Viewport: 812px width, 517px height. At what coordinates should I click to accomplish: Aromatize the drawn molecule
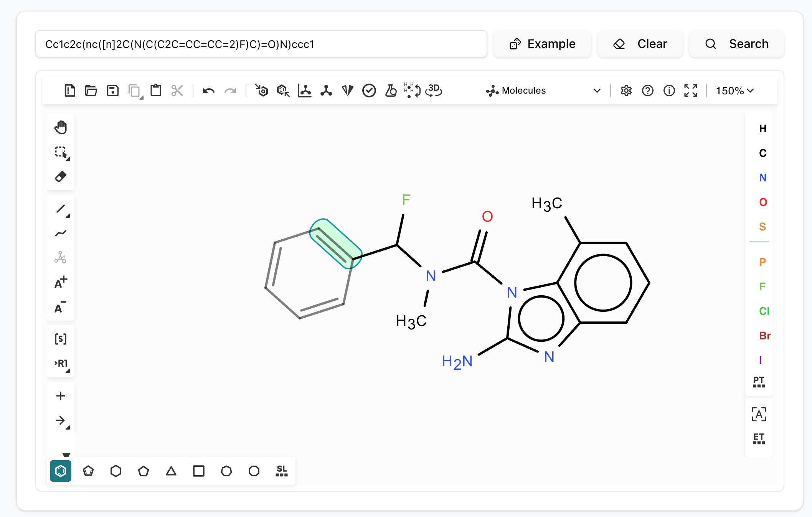click(x=262, y=90)
